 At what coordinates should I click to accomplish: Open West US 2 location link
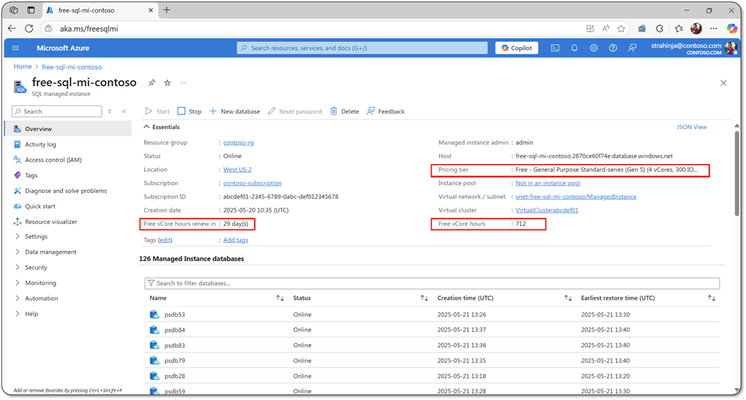(237, 170)
